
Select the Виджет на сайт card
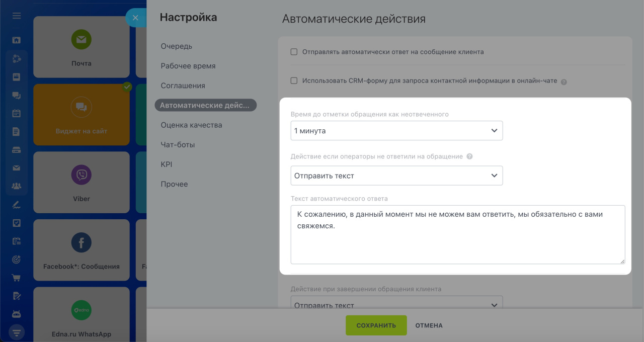(82, 114)
